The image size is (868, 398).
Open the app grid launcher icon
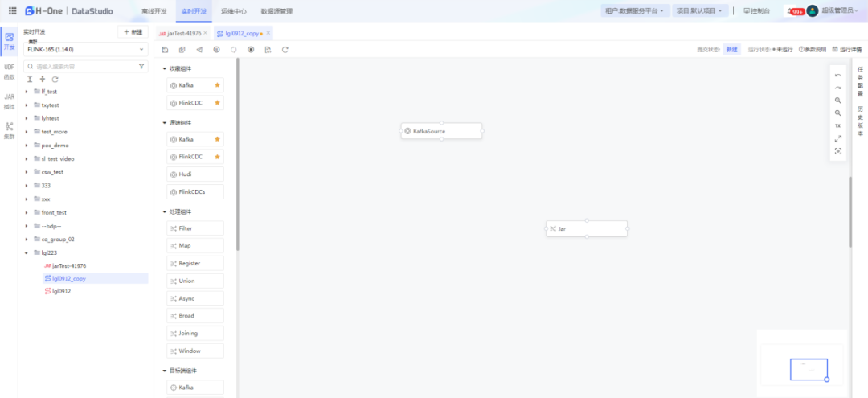point(12,11)
